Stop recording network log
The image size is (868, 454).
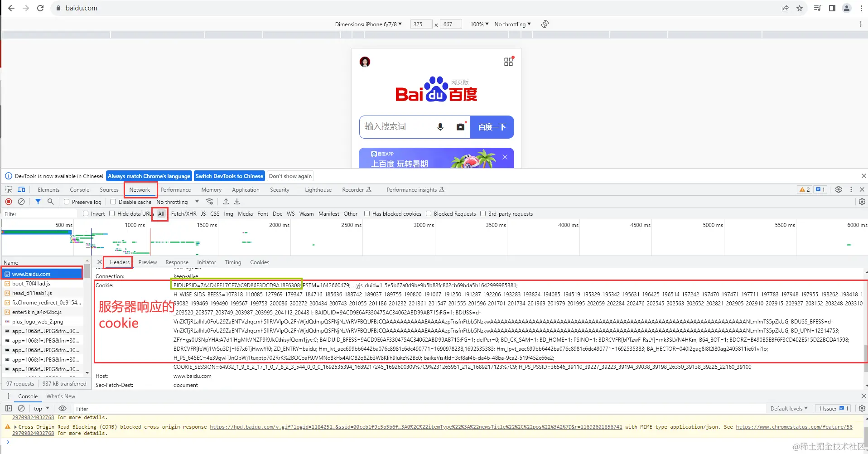9,202
